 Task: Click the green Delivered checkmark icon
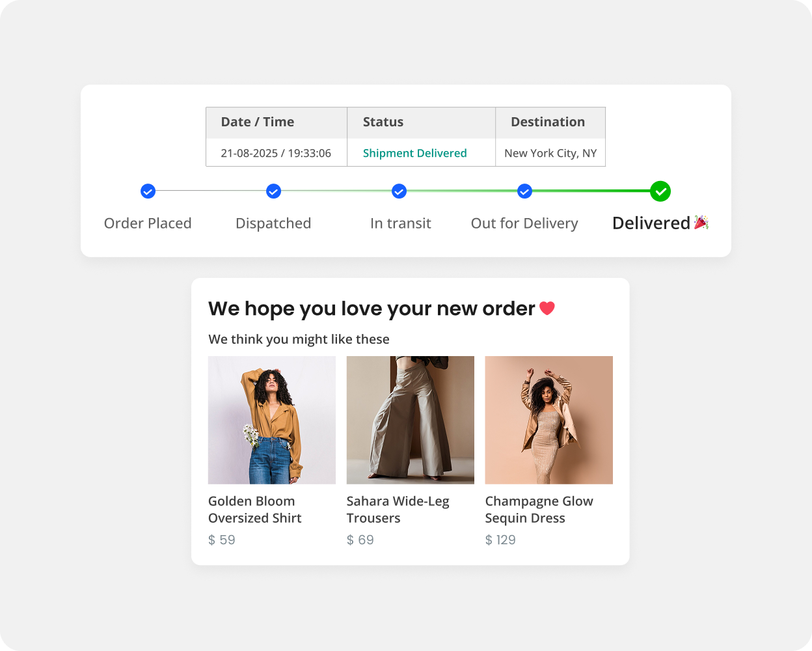(x=660, y=191)
